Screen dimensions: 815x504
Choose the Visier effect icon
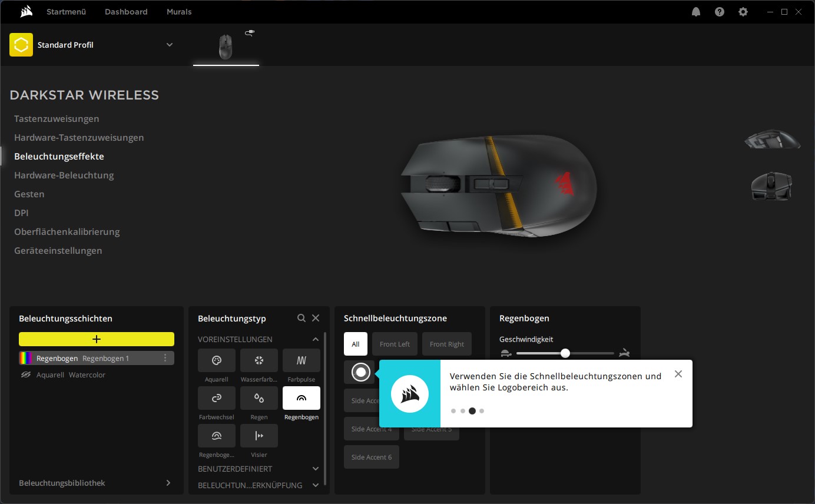point(259,436)
